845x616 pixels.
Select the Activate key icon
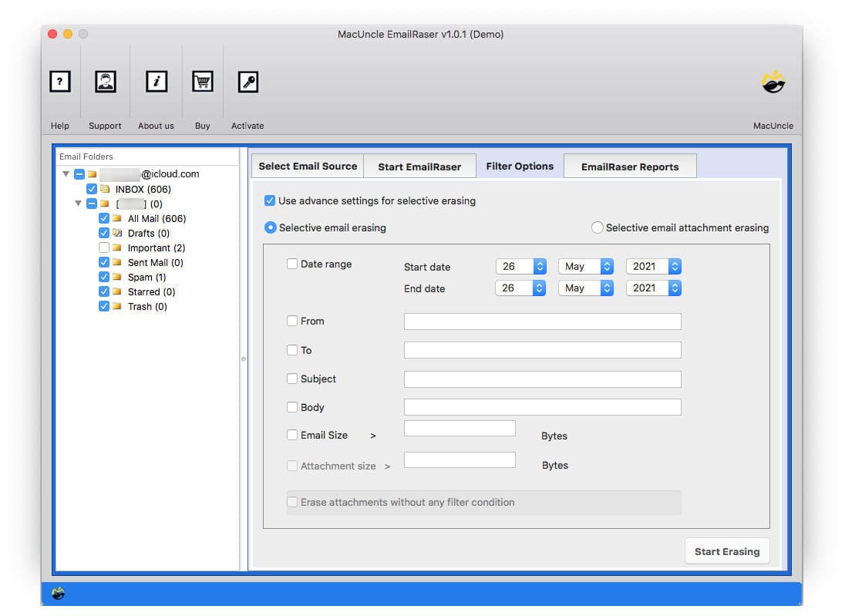247,81
